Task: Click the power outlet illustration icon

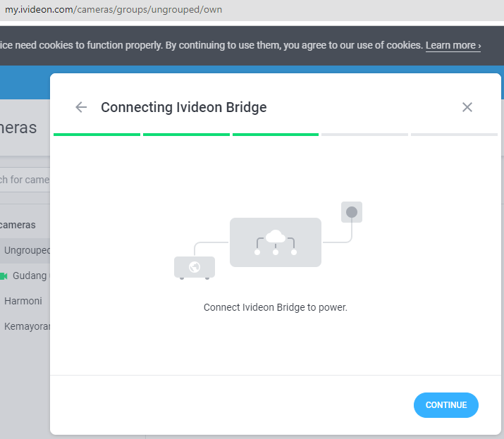Action: tap(352, 212)
